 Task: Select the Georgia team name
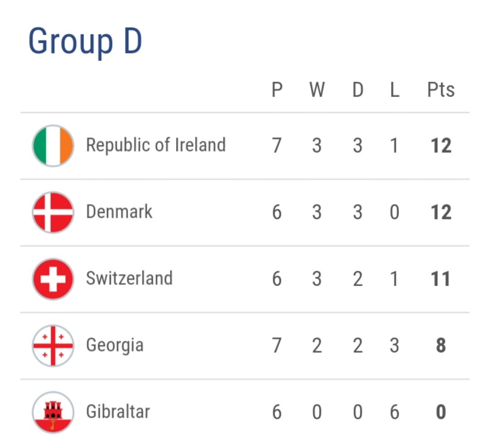(115, 346)
